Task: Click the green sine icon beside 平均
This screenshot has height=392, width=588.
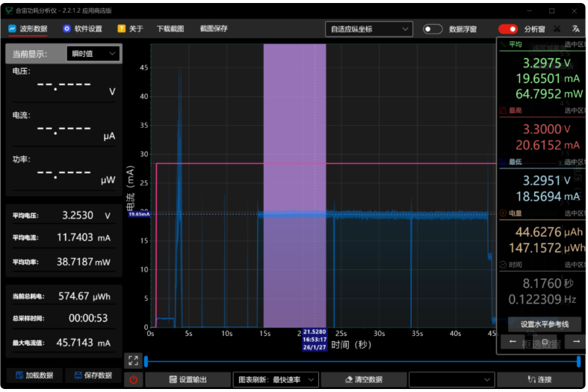Action: pyautogui.click(x=503, y=44)
